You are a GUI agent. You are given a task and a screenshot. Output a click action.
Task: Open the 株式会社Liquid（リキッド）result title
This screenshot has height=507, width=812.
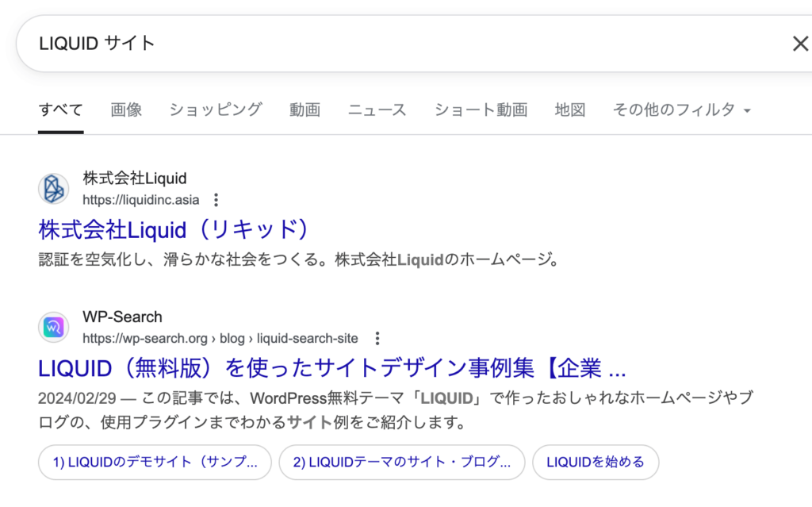pos(174,229)
